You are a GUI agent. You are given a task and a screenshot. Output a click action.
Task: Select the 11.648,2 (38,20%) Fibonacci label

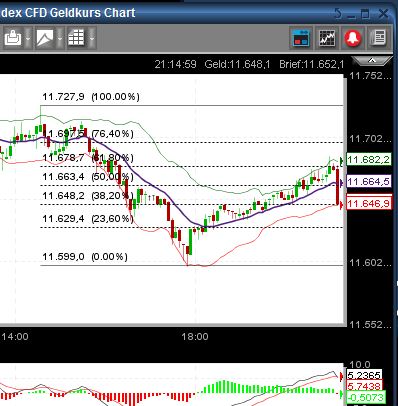click(x=88, y=195)
